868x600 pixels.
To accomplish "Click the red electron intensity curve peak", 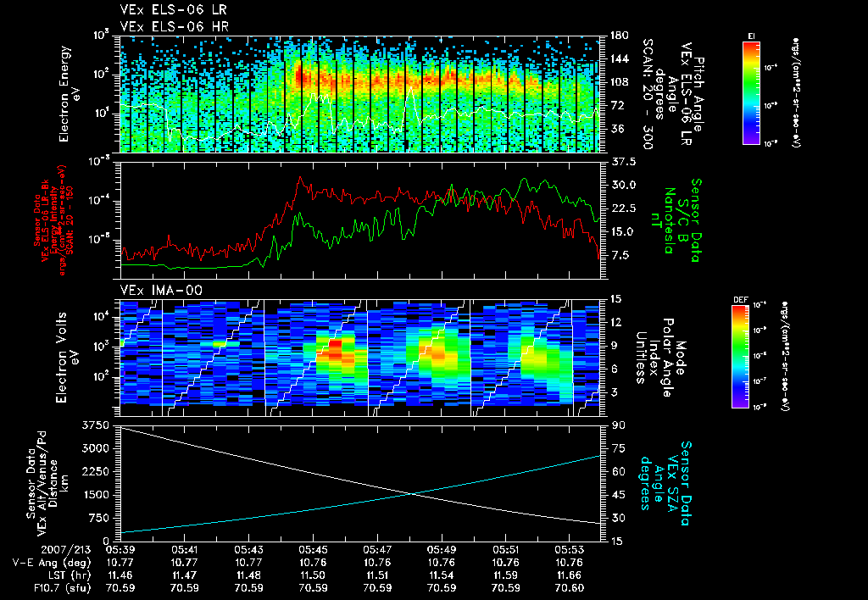I will (300, 178).
